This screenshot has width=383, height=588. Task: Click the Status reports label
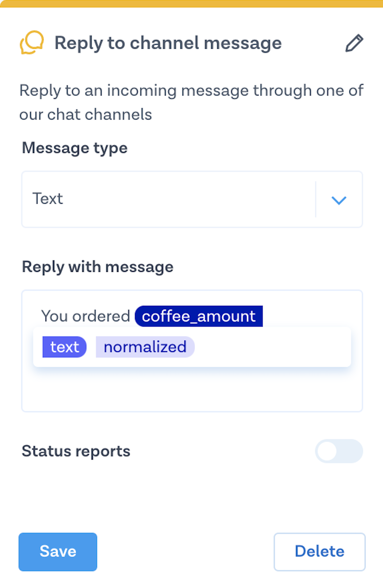click(76, 451)
